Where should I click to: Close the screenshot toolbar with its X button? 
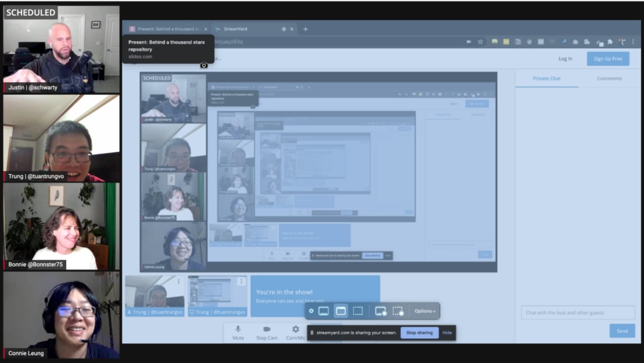[311, 311]
